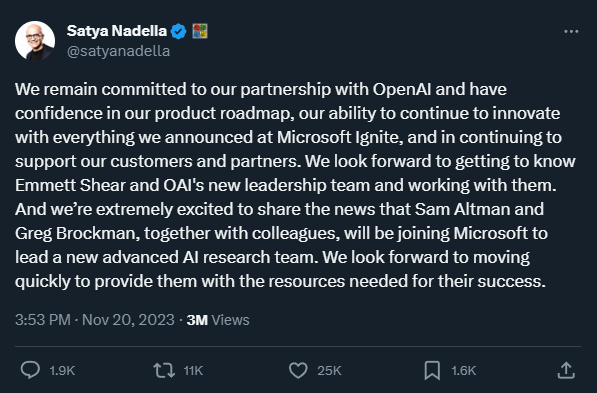This screenshot has width=597, height=393.
Task: Click the 1.6K bookmarks count
Action: 464,371
